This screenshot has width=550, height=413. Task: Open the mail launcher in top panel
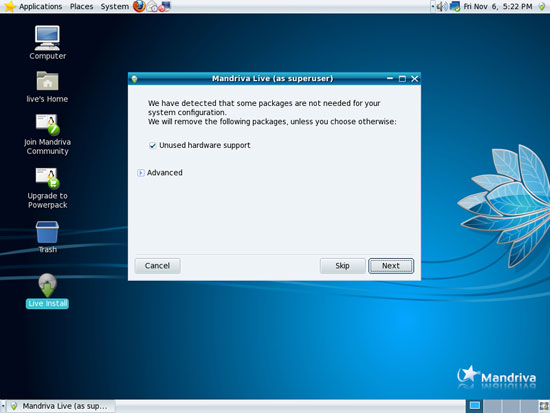pyautogui.click(x=152, y=6)
